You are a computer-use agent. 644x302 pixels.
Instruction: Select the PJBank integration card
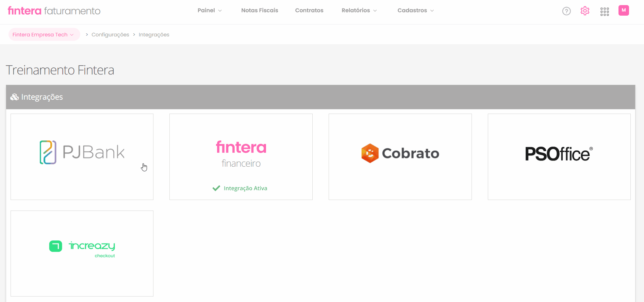pyautogui.click(x=82, y=157)
